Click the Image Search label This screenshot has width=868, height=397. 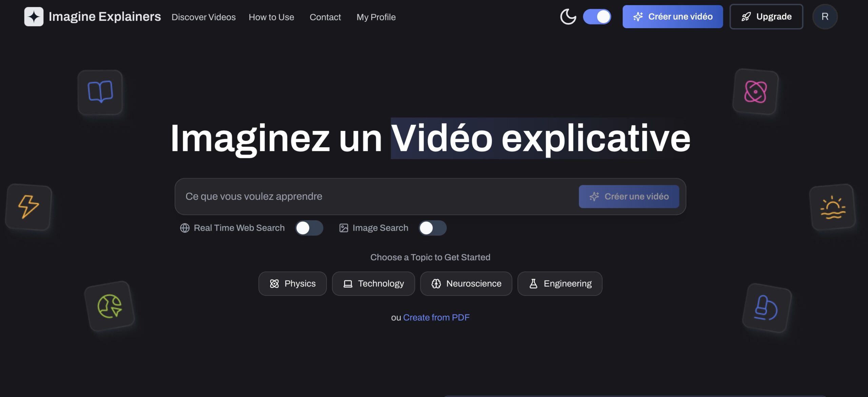tap(380, 228)
